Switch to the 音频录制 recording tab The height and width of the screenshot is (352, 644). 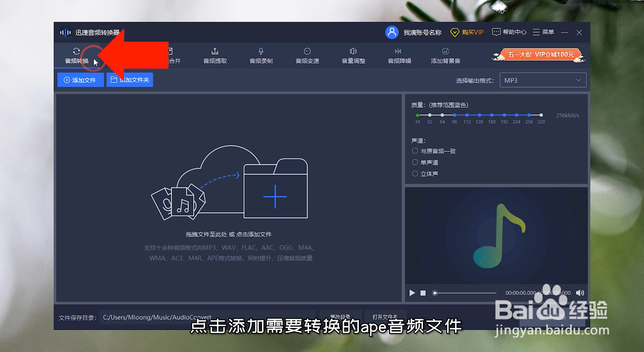click(x=261, y=56)
